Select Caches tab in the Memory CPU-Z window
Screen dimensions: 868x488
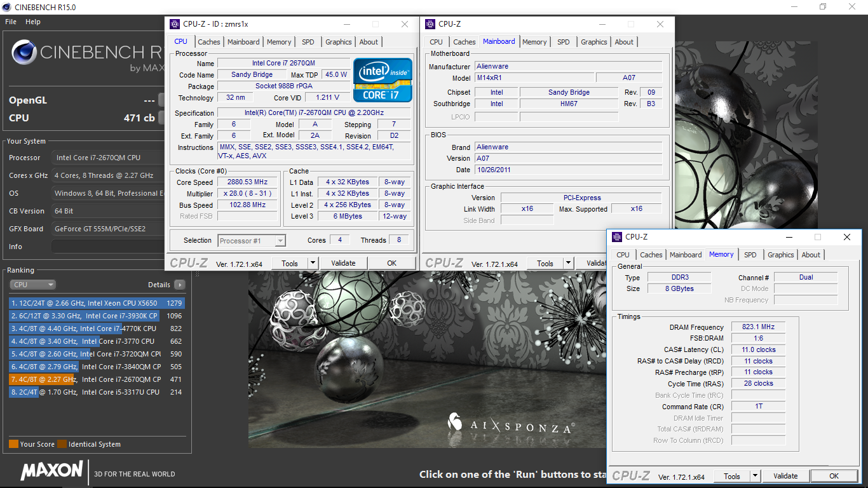(651, 255)
